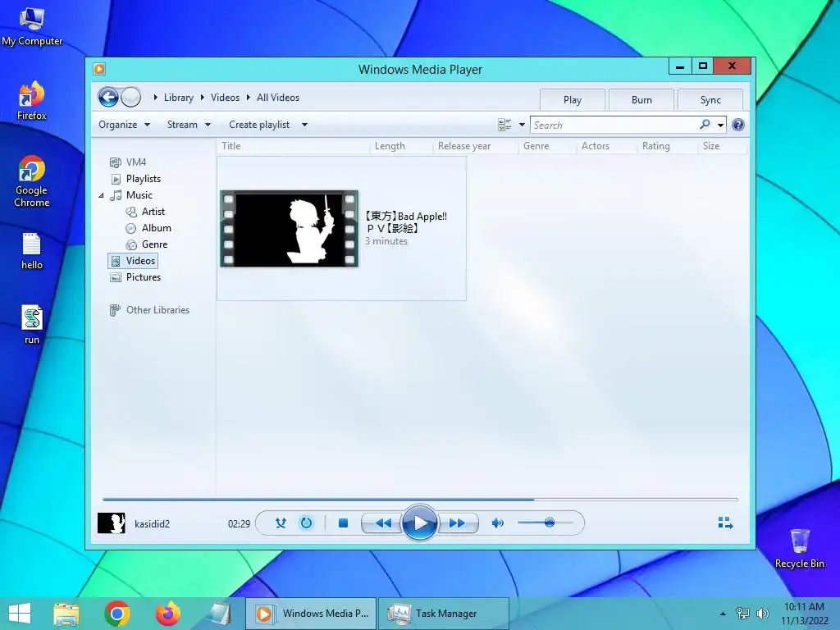
Task: Click the now-playing thumbnail beside kasidid2
Action: coord(112,523)
